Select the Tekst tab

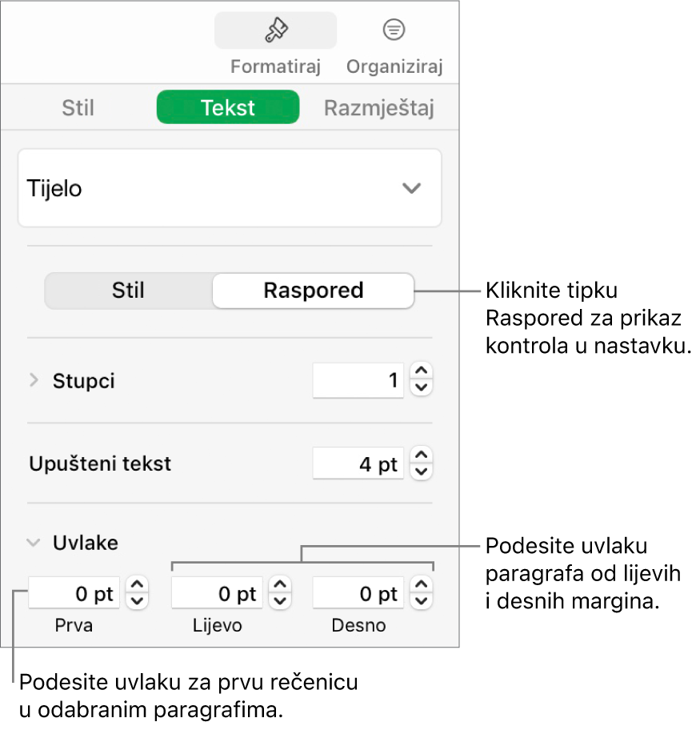pyautogui.click(x=228, y=108)
